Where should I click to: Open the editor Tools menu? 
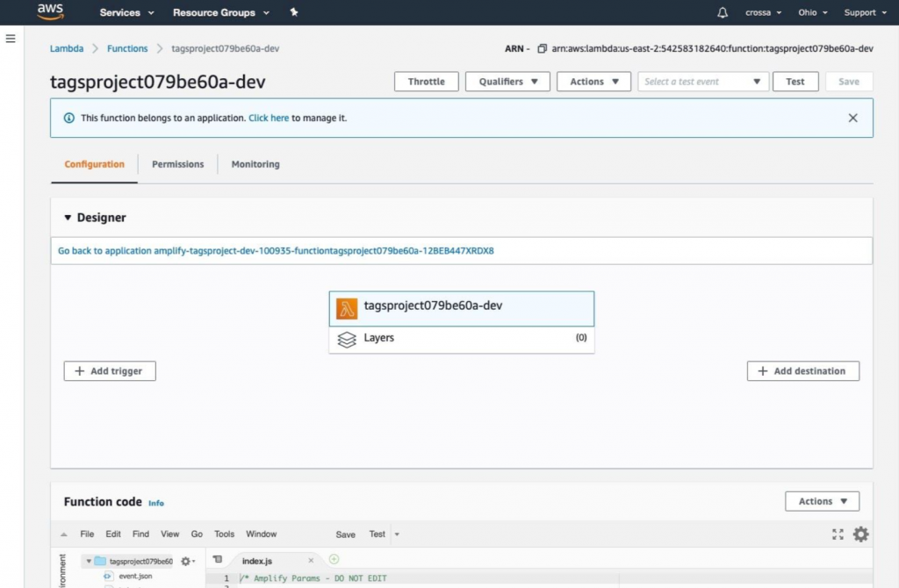click(x=224, y=534)
